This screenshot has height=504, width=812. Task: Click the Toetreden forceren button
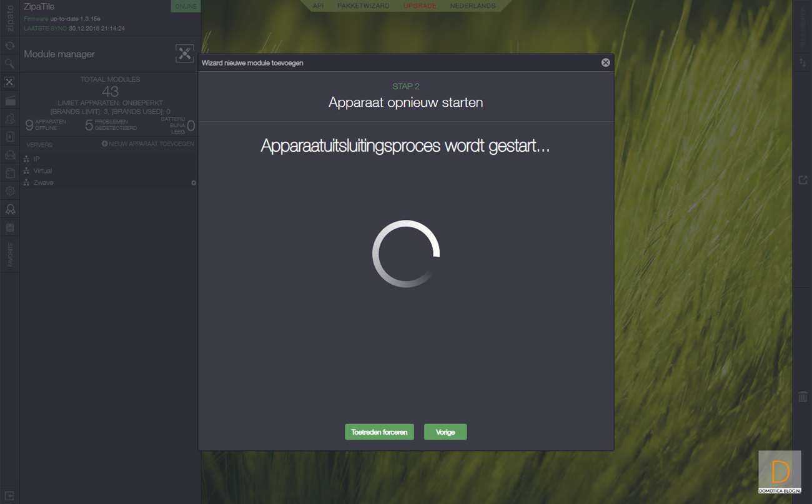pyautogui.click(x=379, y=432)
